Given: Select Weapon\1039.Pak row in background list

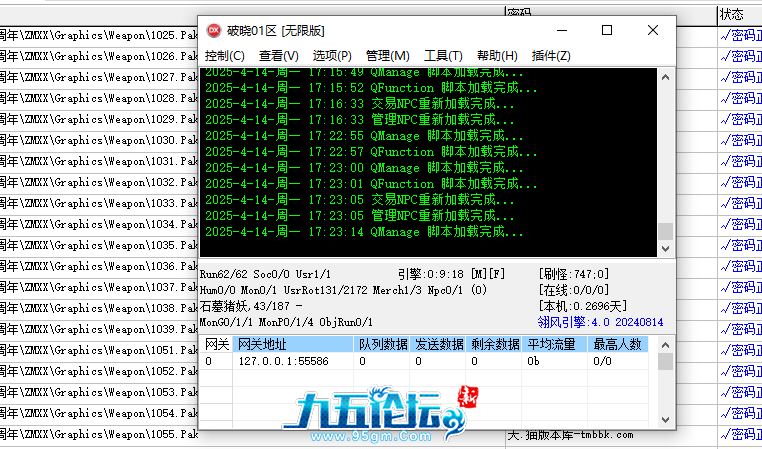Looking at the screenshot, I should click(99, 329).
